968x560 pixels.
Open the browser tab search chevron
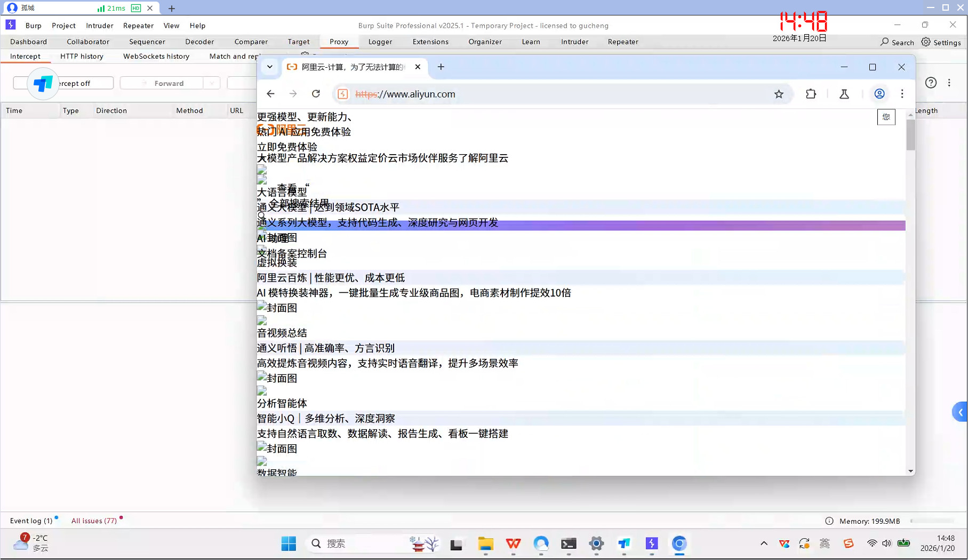pos(270,67)
